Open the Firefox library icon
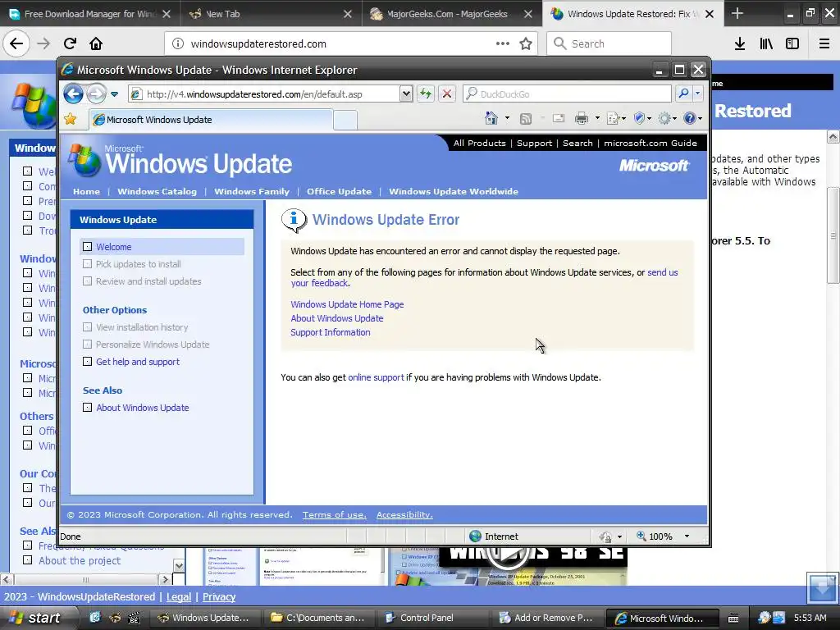Viewport: 840px width, 630px height. click(766, 44)
